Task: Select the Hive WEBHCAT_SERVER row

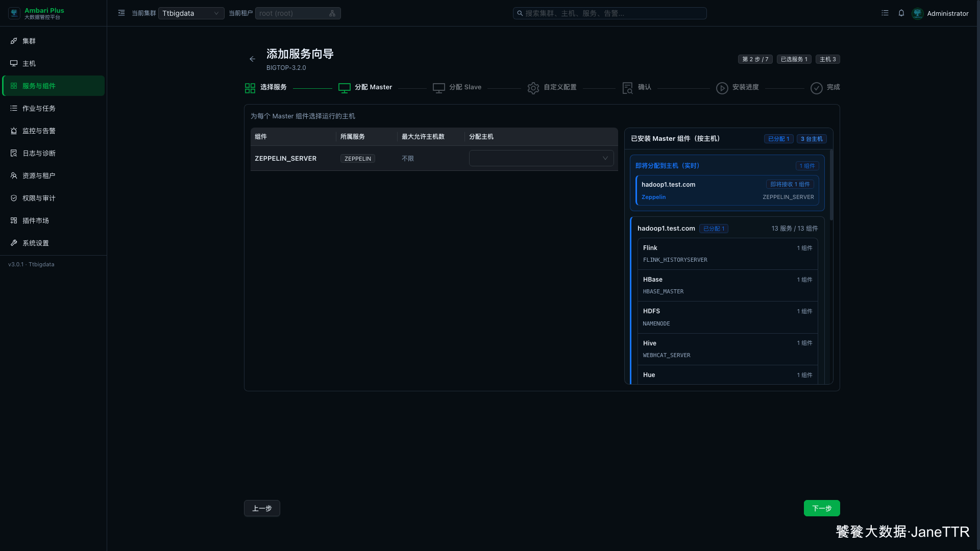Action: pos(727,349)
